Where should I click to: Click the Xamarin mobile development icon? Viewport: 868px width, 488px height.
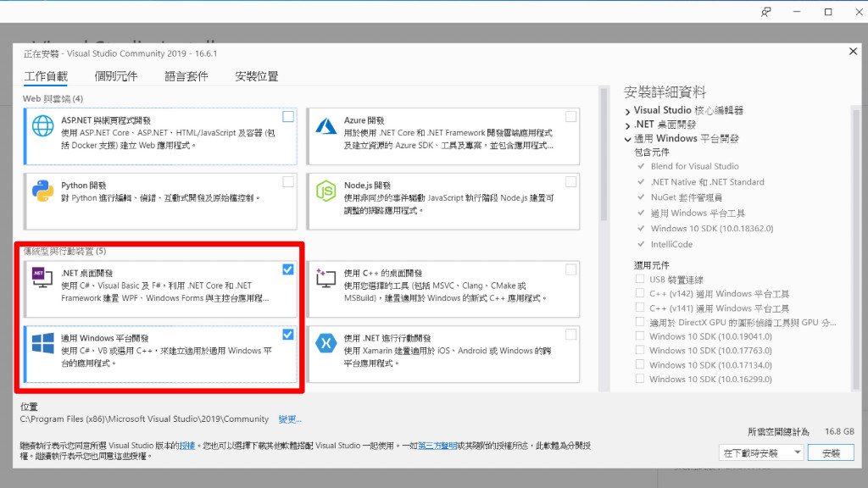pos(325,343)
